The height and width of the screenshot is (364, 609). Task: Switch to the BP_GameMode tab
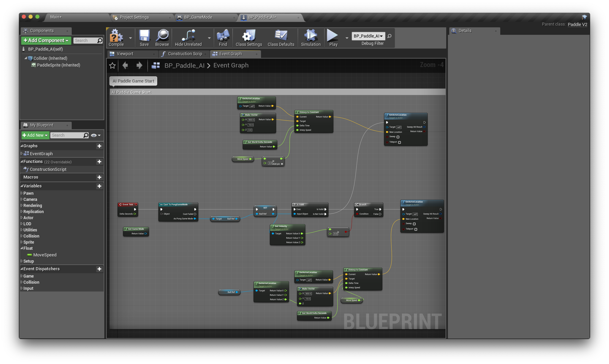click(198, 17)
